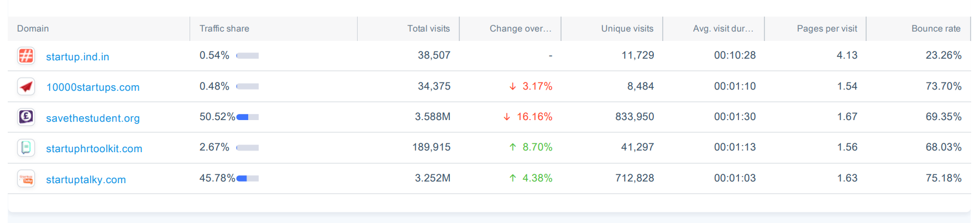
Task: Click the red down arrow beside 3.17%
Action: (512, 86)
